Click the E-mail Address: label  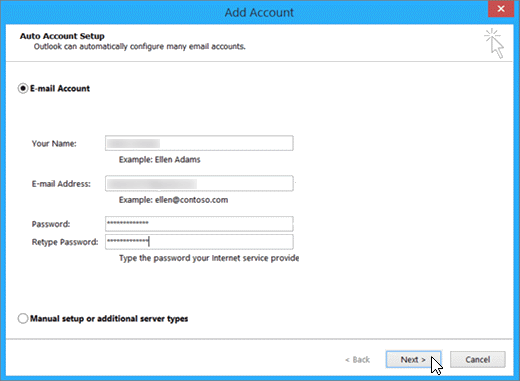click(61, 184)
